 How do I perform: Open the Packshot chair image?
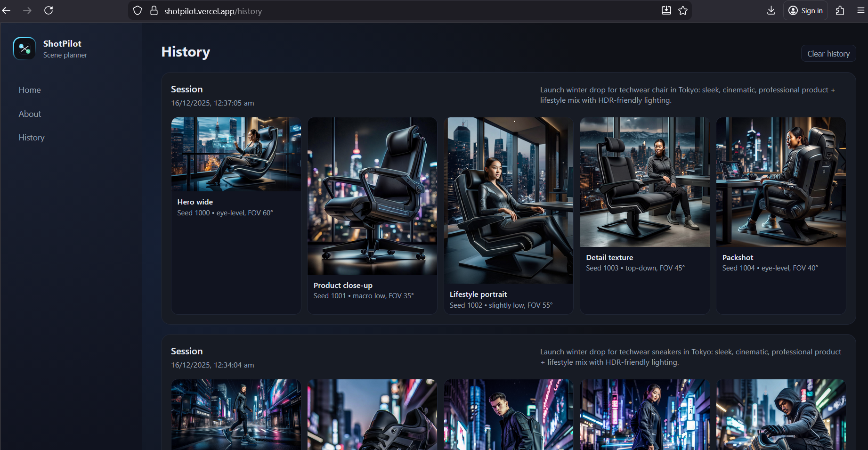(781, 182)
